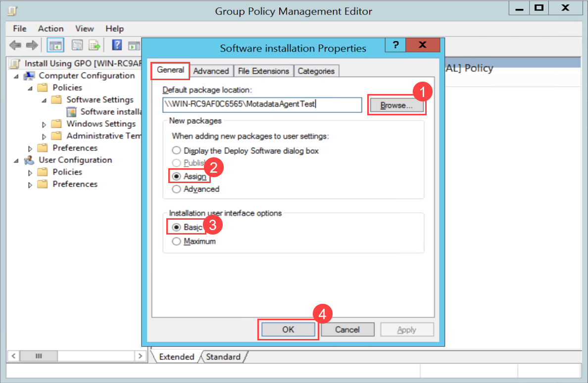This screenshot has height=383, width=588.
Task: Expand the Administrative Templates folder arrow
Action: pos(44,136)
